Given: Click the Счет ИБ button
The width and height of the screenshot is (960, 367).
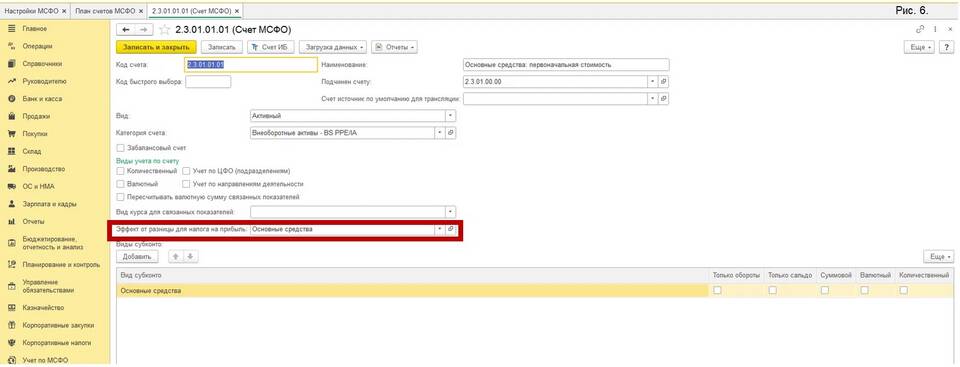Looking at the screenshot, I should 270,47.
